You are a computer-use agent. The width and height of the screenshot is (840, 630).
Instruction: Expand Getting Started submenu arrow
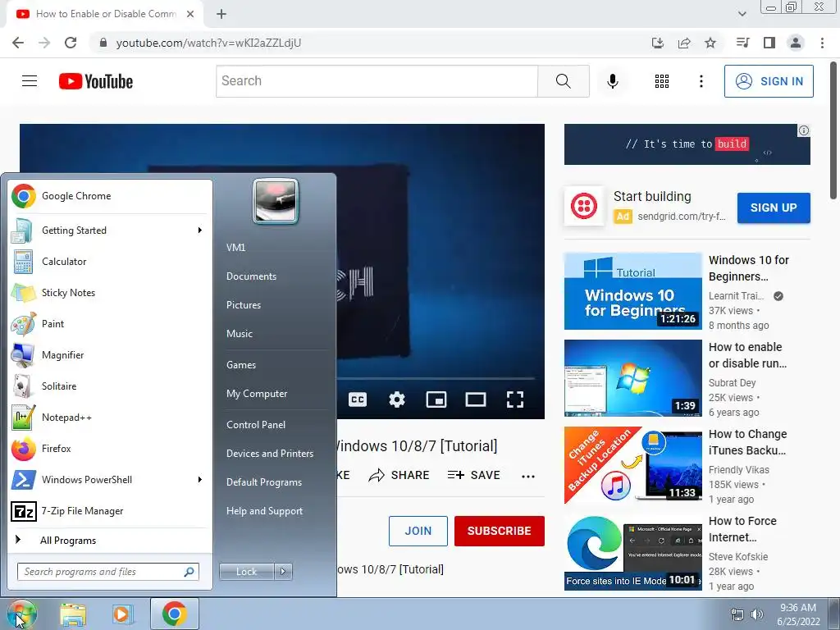[x=200, y=231]
